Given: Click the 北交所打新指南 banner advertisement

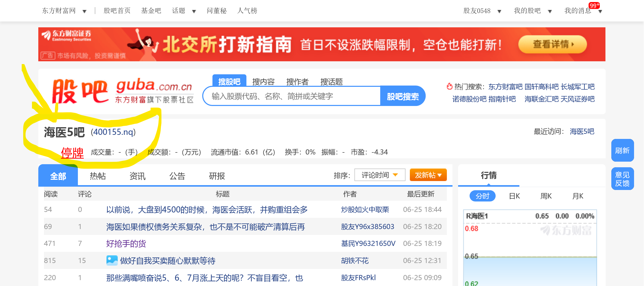Looking at the screenshot, I should click(322, 44).
